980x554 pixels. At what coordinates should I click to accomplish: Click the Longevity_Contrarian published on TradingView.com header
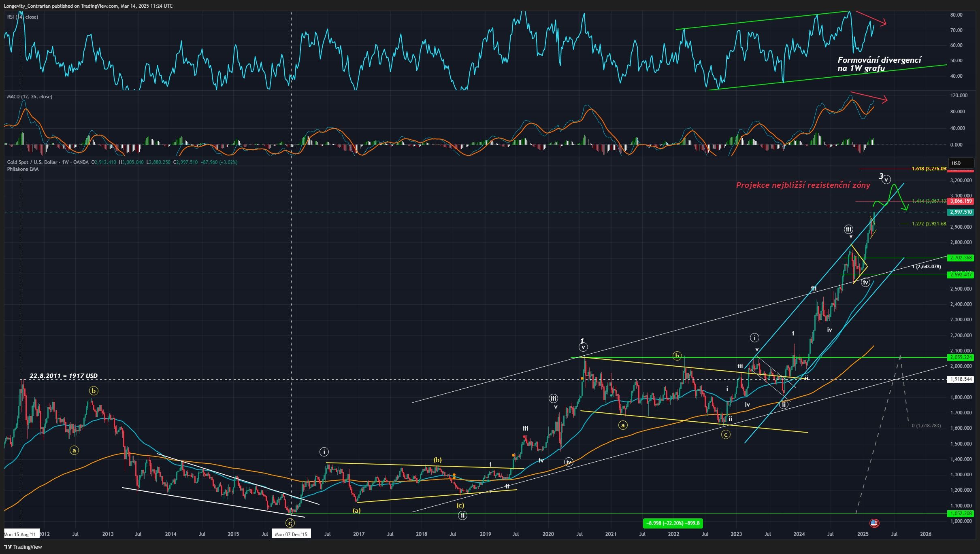[88, 6]
